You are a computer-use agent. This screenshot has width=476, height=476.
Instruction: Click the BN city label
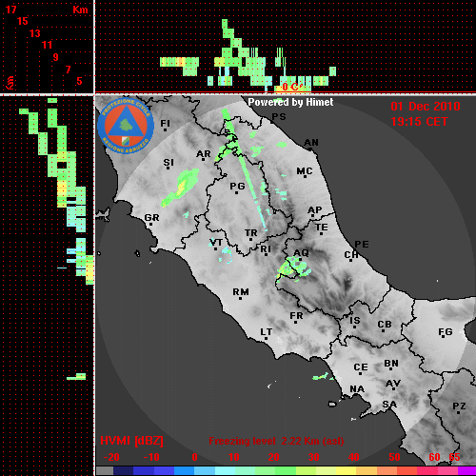391,364
